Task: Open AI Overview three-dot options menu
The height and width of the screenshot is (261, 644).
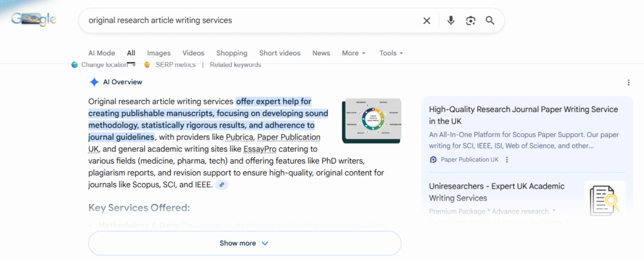Action: pyautogui.click(x=628, y=82)
